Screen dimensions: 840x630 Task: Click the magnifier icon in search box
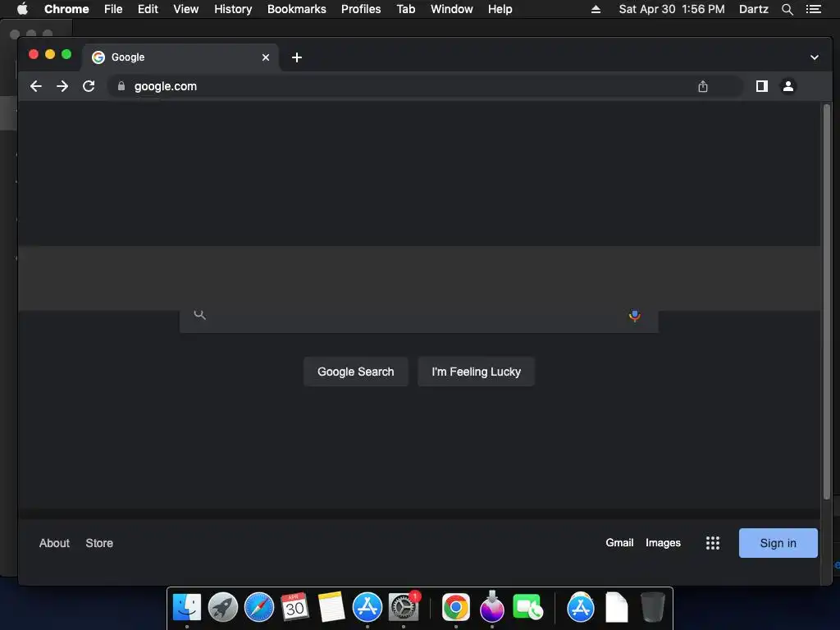tap(200, 315)
